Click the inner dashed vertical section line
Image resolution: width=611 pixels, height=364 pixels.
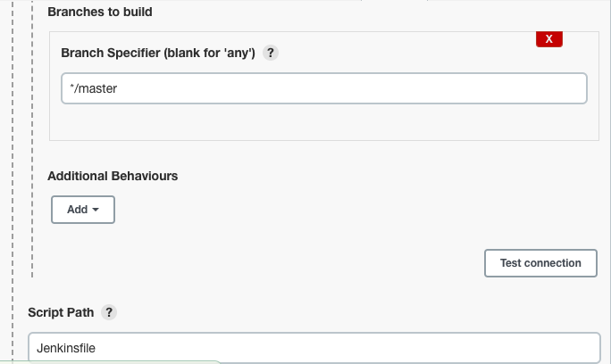[32, 138]
